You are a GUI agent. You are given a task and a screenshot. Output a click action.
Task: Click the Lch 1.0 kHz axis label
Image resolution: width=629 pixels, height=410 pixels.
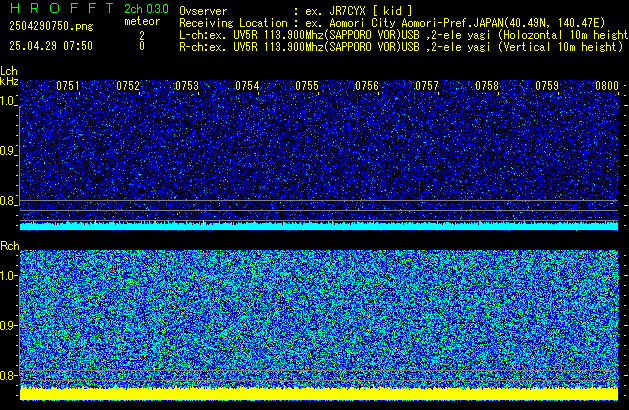coord(8,101)
